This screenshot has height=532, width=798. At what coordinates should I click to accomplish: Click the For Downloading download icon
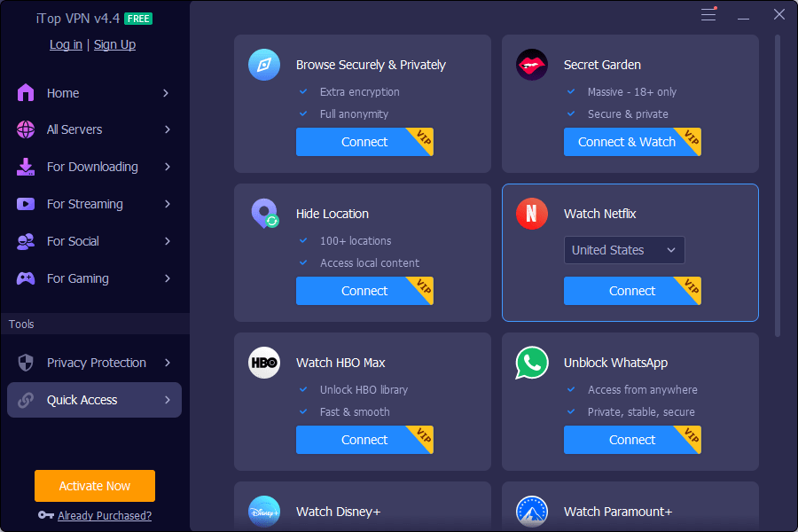coord(26,167)
